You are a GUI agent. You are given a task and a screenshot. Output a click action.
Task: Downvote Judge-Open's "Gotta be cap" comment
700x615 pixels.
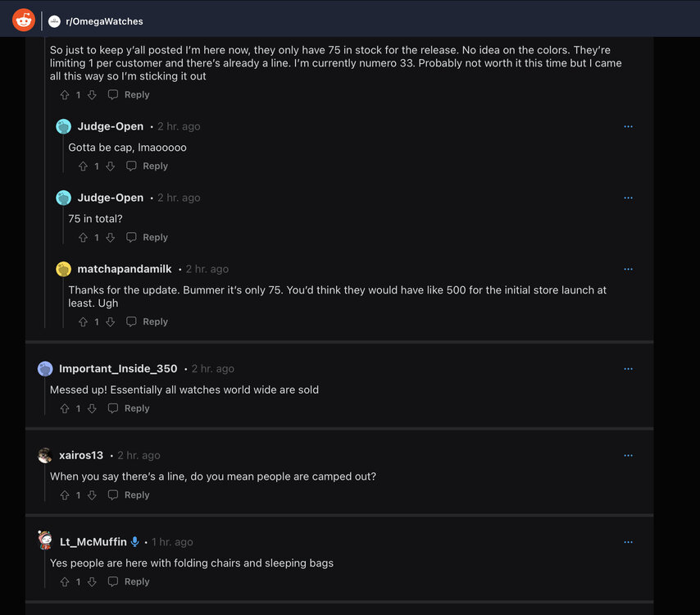[110, 166]
